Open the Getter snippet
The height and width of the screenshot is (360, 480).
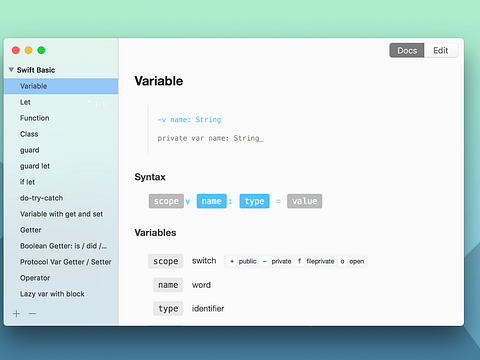point(61,230)
